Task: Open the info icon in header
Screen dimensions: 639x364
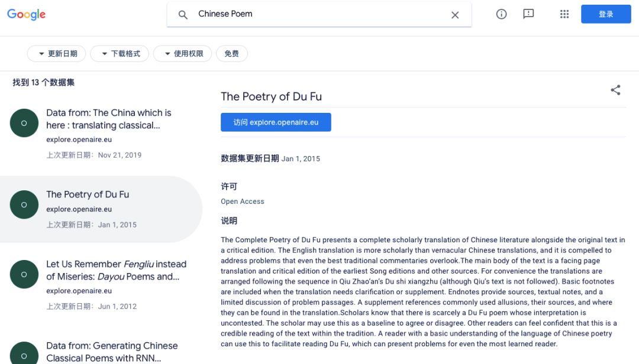Action: click(501, 14)
